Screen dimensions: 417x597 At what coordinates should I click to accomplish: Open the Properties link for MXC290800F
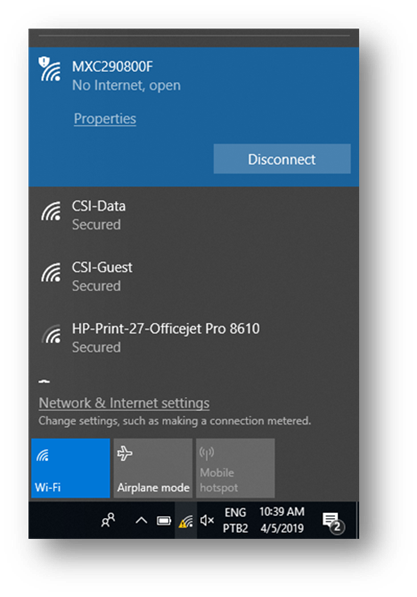pos(105,119)
